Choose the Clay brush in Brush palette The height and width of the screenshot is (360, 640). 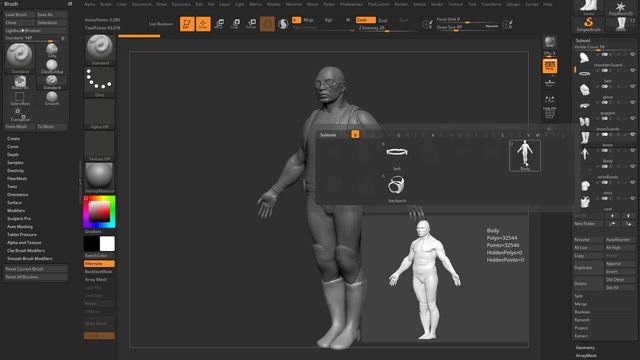click(x=52, y=50)
